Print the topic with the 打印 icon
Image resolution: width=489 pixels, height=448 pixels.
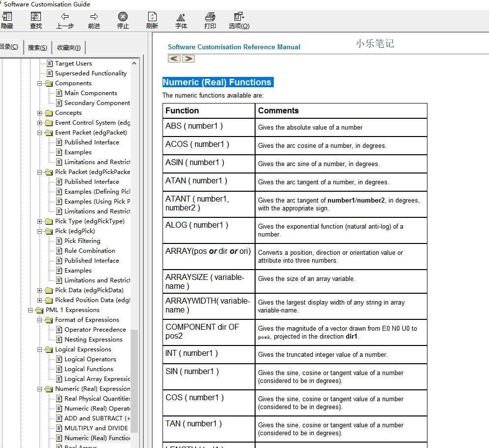point(210,17)
